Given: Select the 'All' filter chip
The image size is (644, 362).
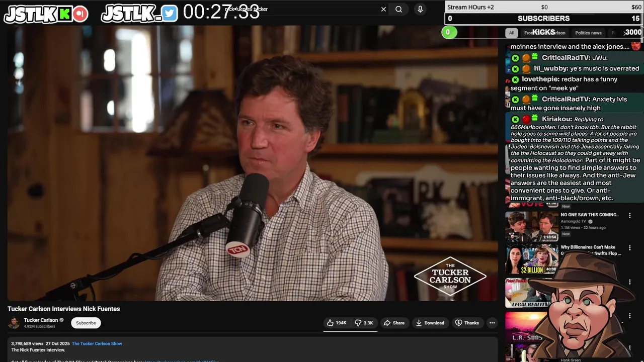Looking at the screenshot, I should pyautogui.click(x=511, y=33).
